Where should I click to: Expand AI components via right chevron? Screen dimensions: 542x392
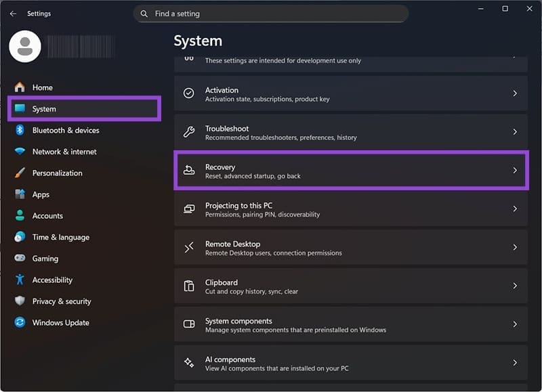pos(515,363)
